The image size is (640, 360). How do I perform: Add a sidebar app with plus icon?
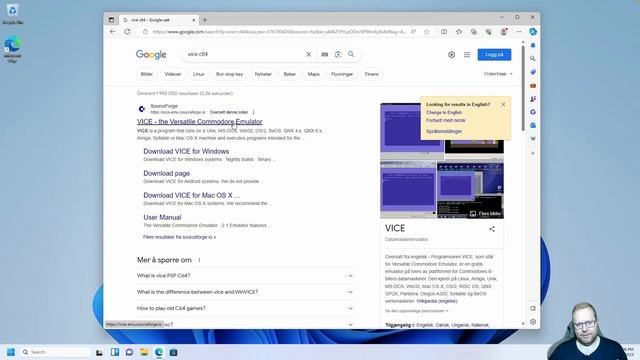click(533, 153)
